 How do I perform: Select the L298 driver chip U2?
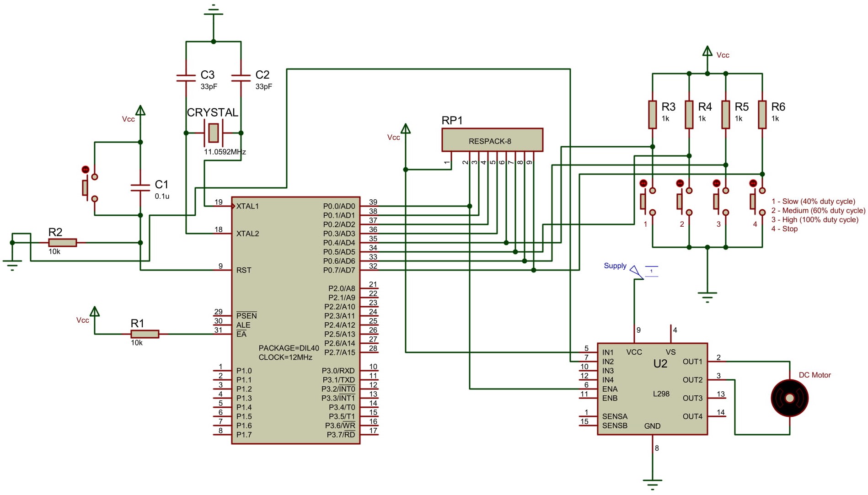pyautogui.click(x=652, y=389)
